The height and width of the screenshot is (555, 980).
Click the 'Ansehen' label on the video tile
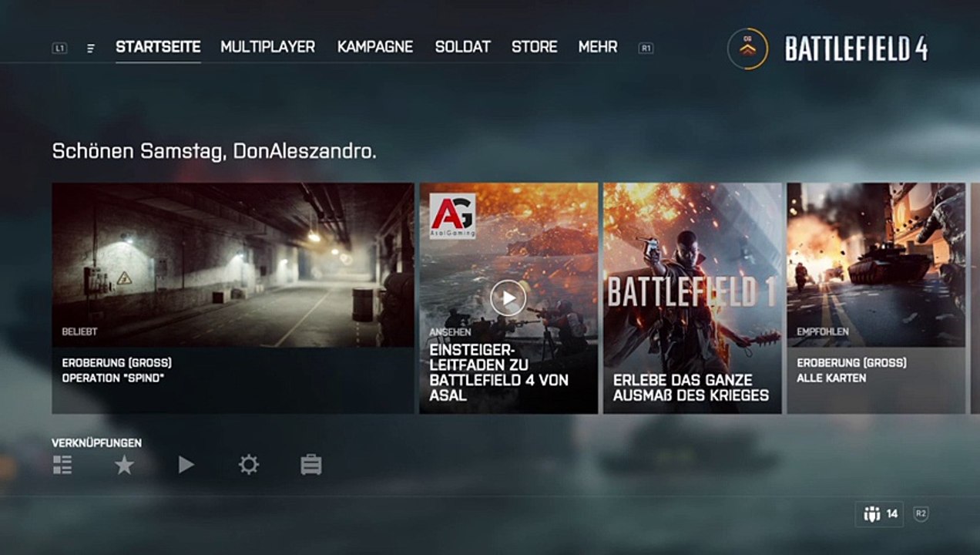coord(450,331)
